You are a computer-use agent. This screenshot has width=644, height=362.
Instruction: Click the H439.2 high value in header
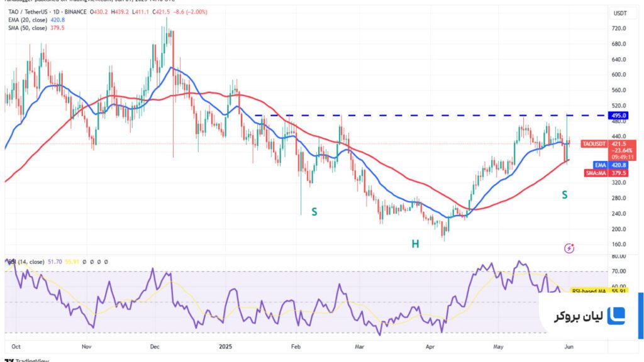click(119, 12)
